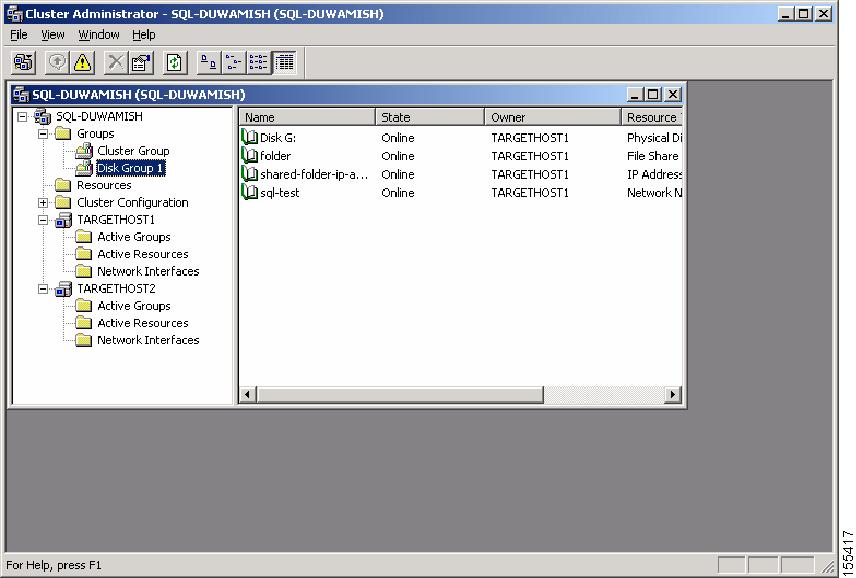Click the Refresh toolbar icon
856x578 pixels.
pyautogui.click(x=175, y=62)
